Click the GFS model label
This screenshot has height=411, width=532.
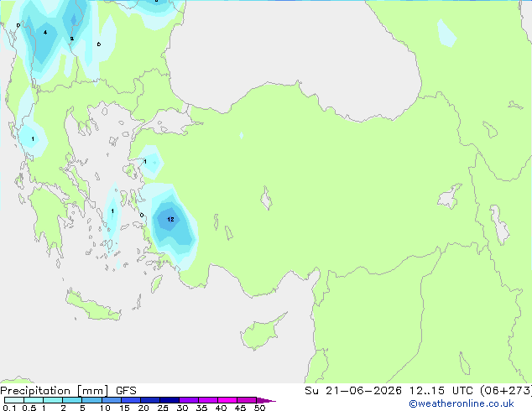point(126,391)
